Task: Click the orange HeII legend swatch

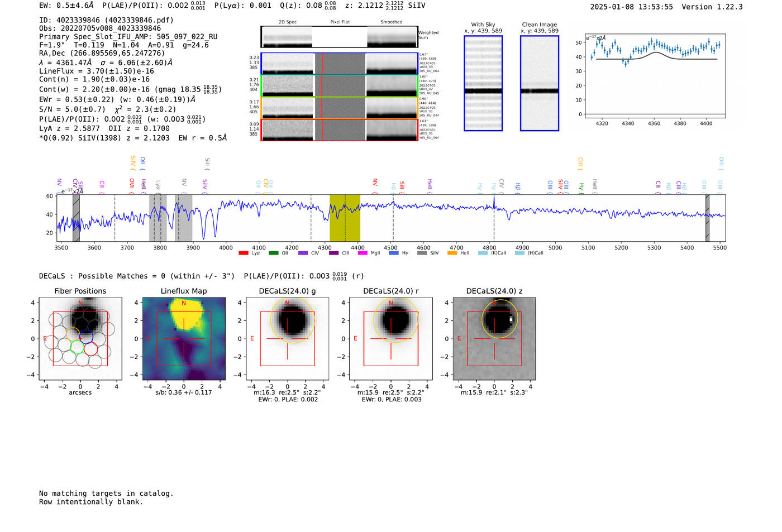Action: pos(452,253)
